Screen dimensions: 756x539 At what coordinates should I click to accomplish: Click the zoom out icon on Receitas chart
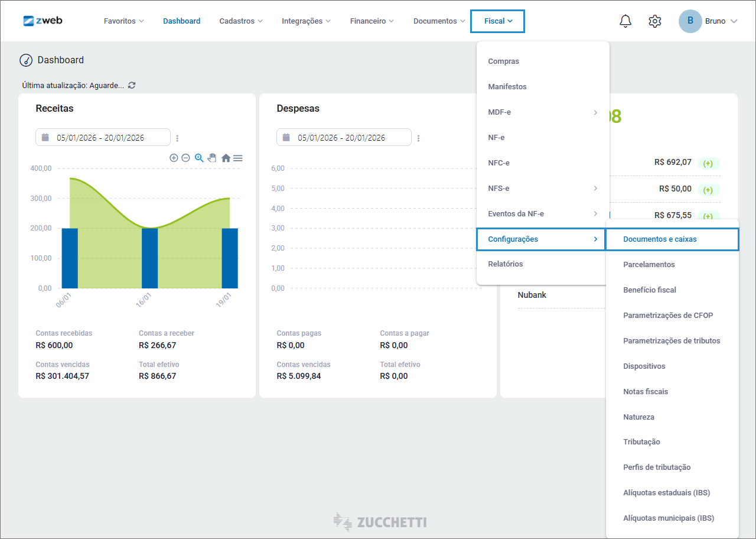pyautogui.click(x=185, y=158)
